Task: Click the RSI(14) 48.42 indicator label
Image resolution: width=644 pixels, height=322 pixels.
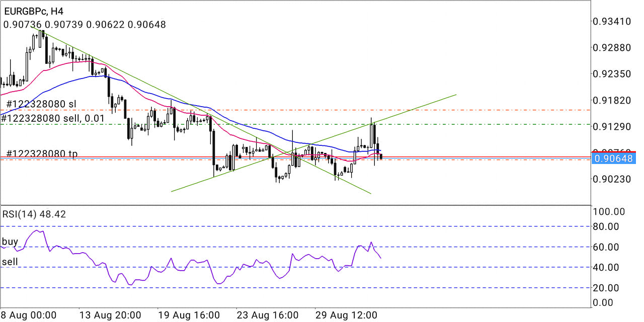Action: (35, 214)
